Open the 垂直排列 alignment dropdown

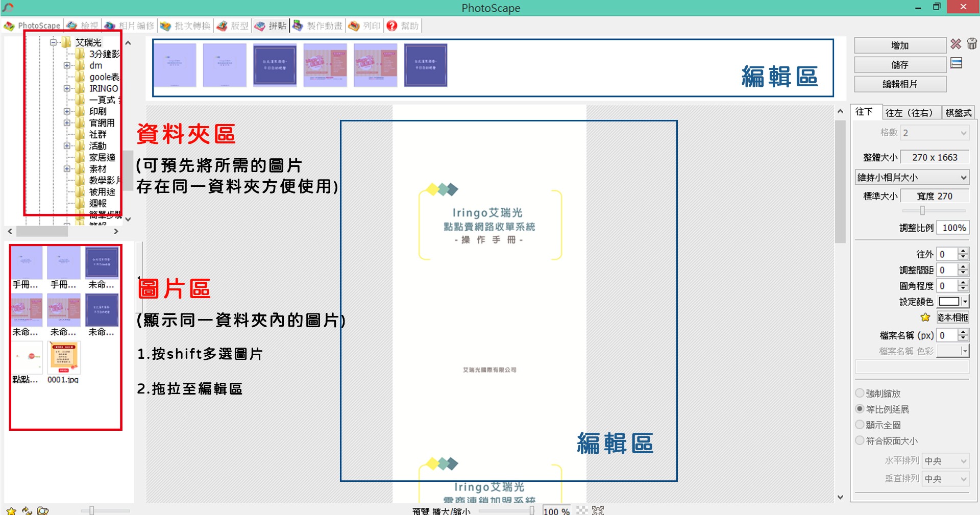pos(946,479)
